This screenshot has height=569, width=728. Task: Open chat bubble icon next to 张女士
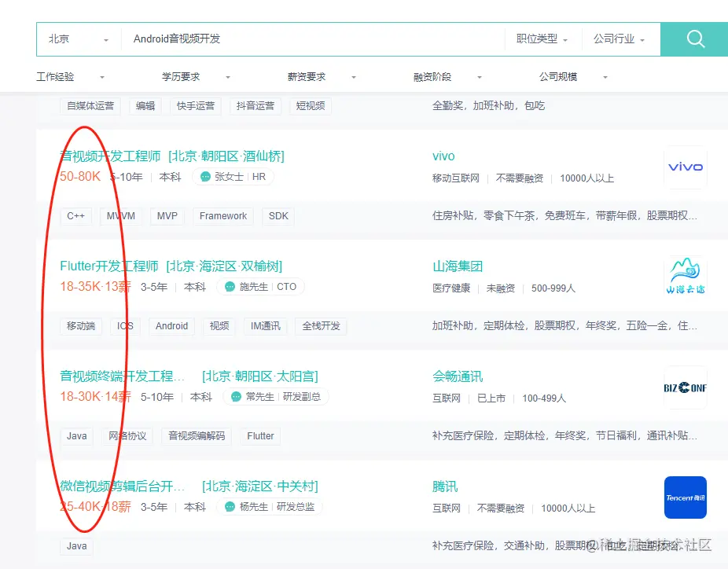click(205, 177)
